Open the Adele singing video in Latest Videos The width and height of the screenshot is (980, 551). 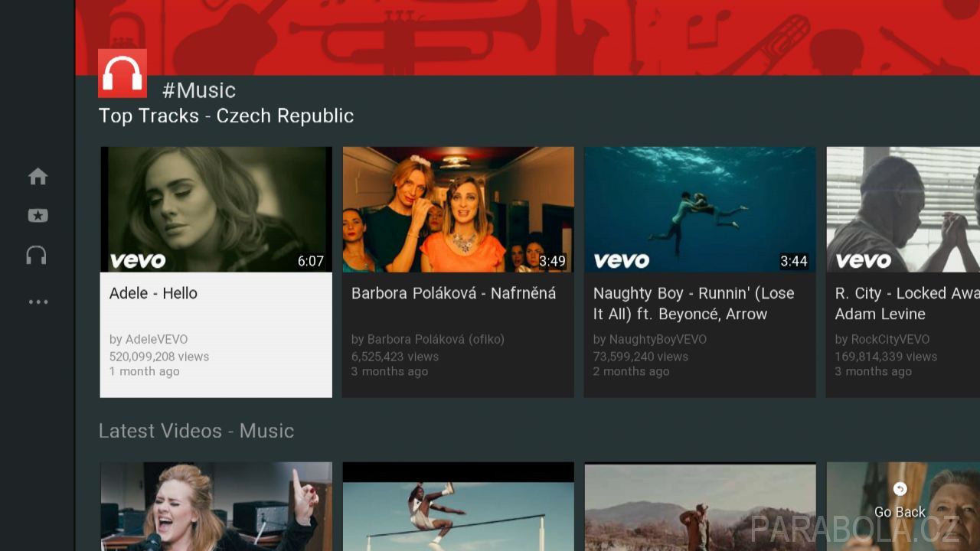point(216,507)
